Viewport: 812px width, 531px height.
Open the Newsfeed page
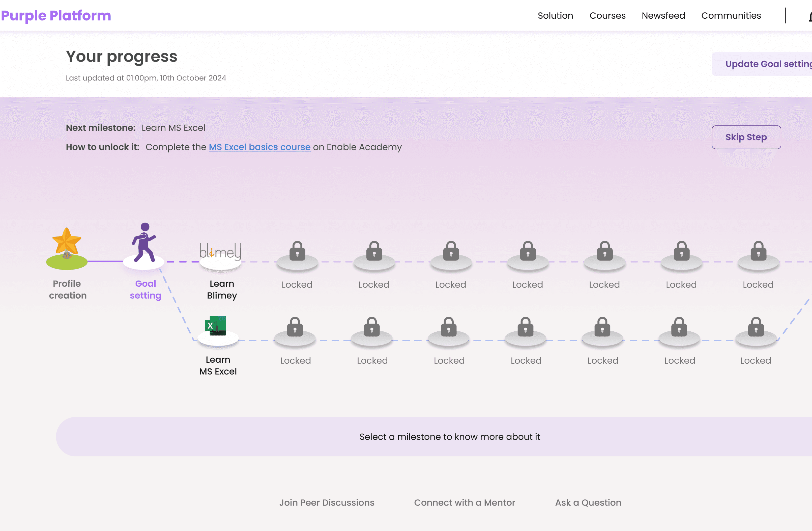(x=663, y=16)
